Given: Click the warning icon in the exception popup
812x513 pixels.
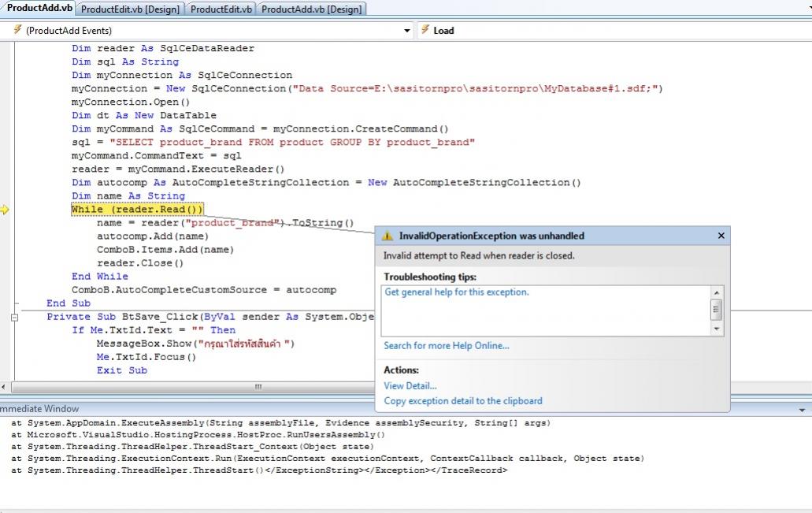Looking at the screenshot, I should (x=387, y=236).
